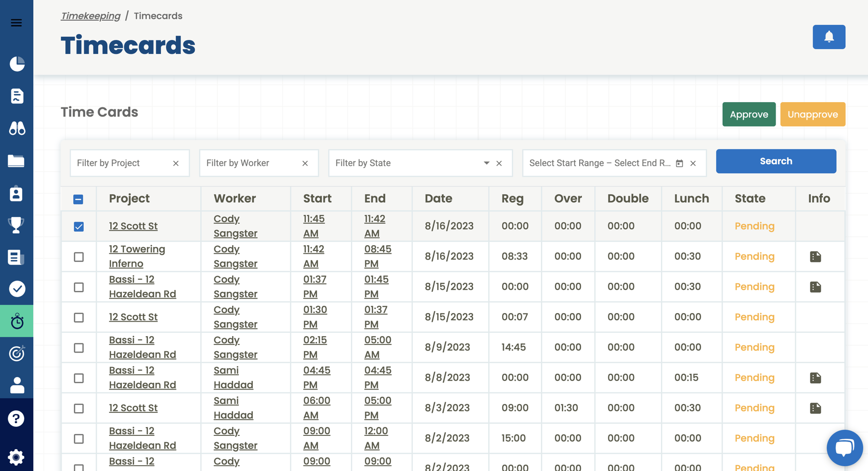
Task: Open the settings gear icon
Action: pyautogui.click(x=16, y=457)
